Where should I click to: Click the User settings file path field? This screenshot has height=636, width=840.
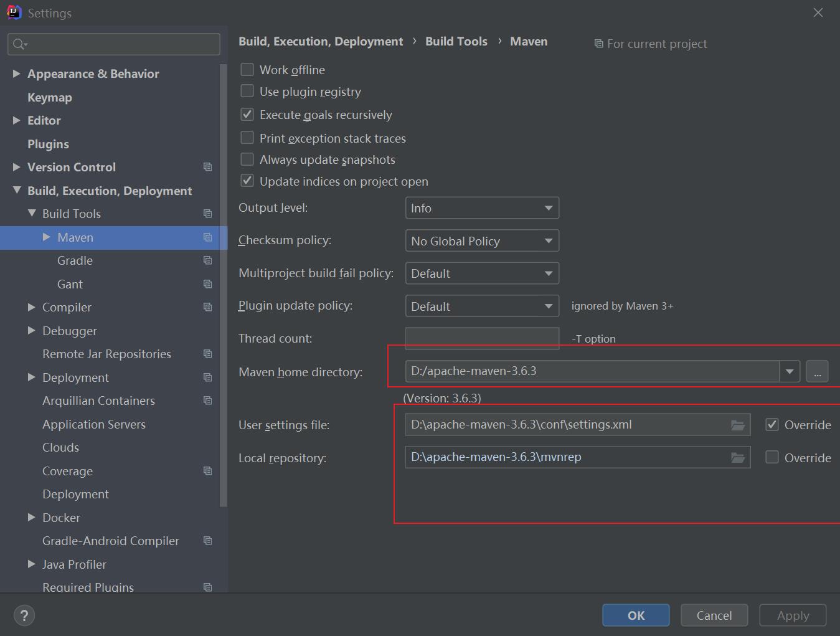pyautogui.click(x=577, y=425)
